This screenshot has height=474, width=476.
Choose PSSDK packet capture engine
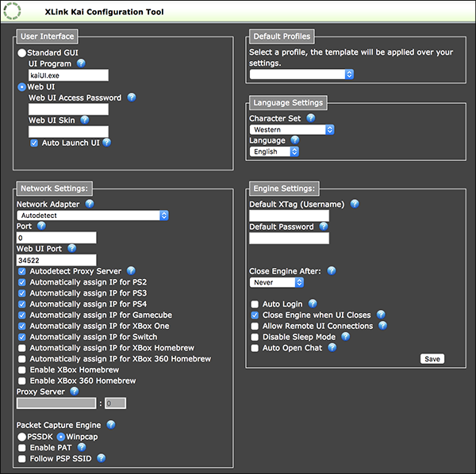(x=21, y=437)
